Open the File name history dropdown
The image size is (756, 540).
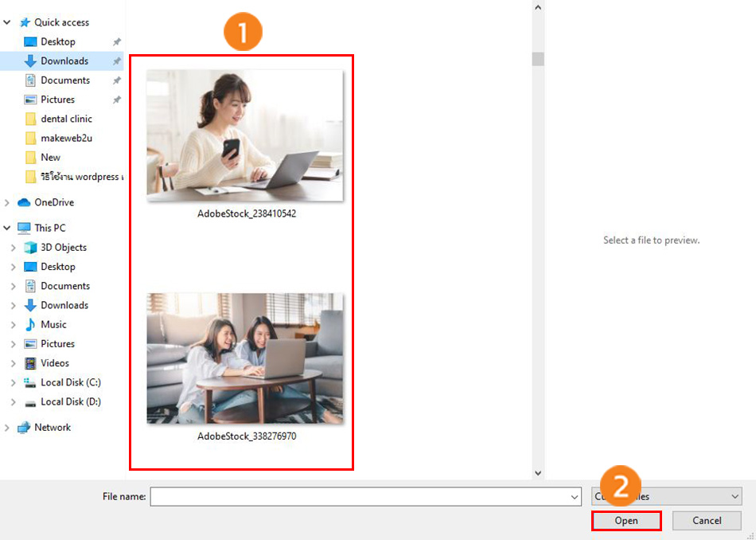point(575,497)
